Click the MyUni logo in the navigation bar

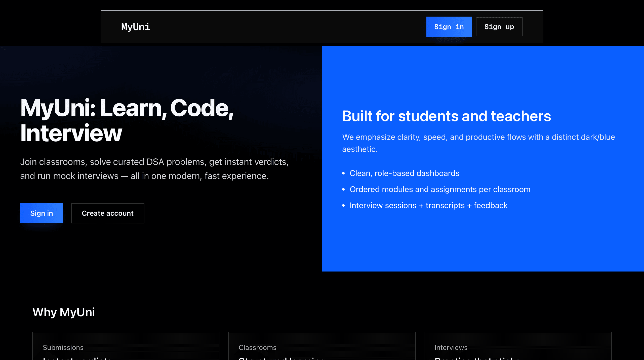(x=136, y=27)
